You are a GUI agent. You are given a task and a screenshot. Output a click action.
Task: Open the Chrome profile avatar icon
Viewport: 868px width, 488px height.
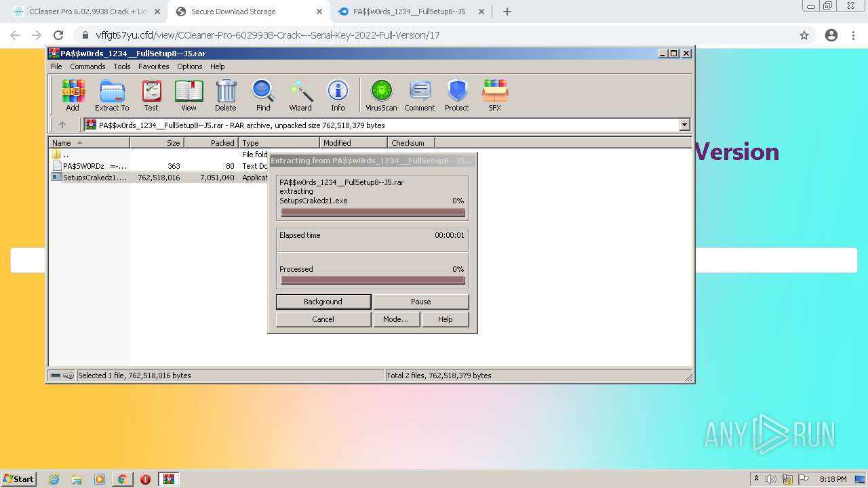[831, 35]
